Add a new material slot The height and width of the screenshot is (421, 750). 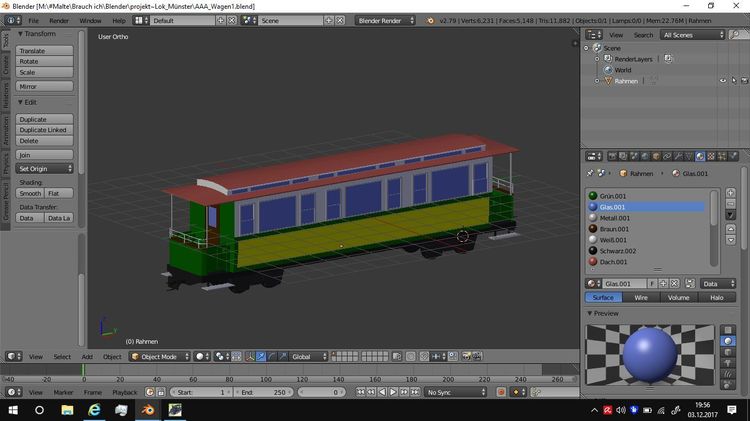coord(731,191)
